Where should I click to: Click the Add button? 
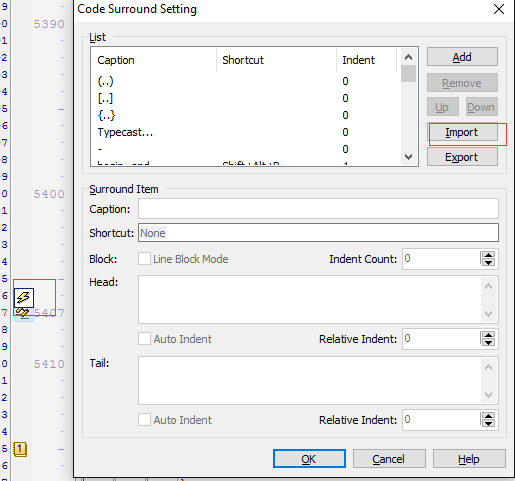point(462,57)
